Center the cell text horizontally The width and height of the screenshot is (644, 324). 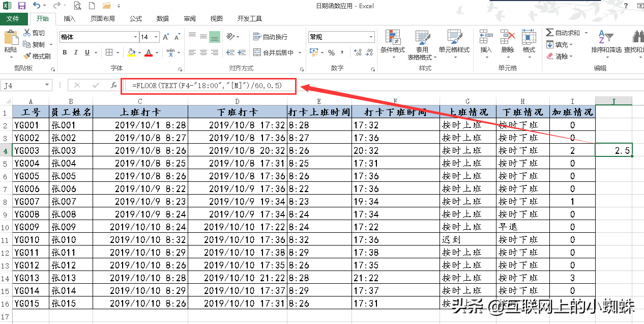pos(203,52)
